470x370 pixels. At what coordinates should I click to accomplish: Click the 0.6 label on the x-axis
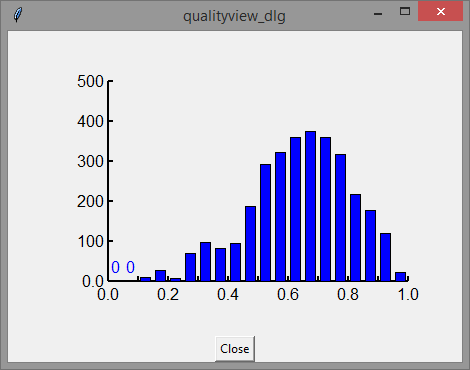[288, 294]
